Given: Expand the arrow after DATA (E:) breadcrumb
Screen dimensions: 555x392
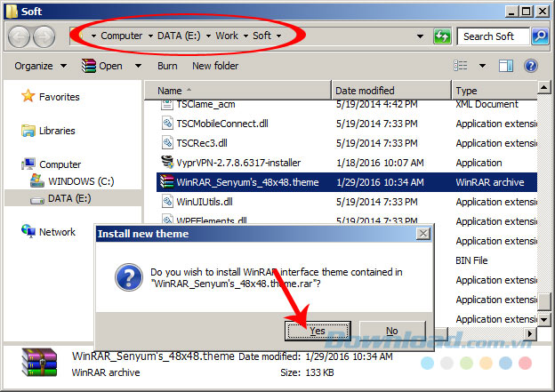Looking at the screenshot, I should click(208, 36).
